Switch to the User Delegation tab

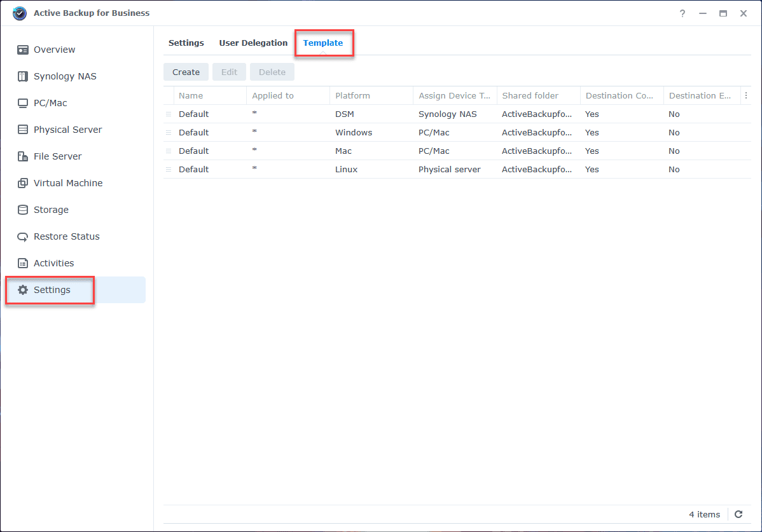(253, 43)
